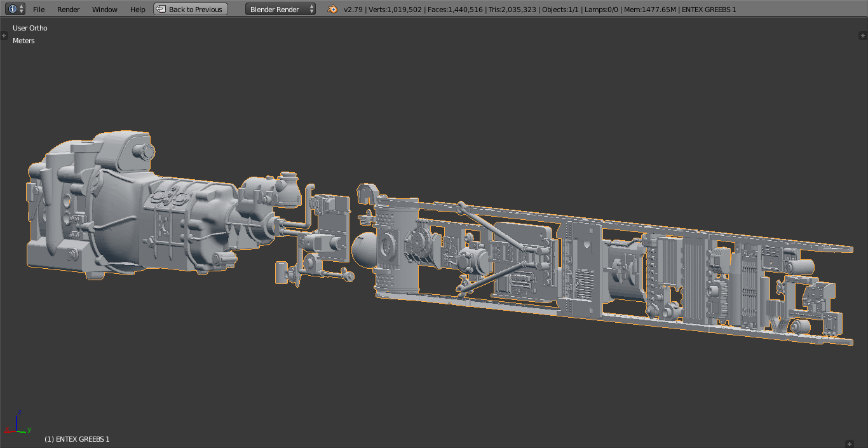The image size is (868, 448).
Task: Click the Lamps:0/0 statistic
Action: point(600,10)
